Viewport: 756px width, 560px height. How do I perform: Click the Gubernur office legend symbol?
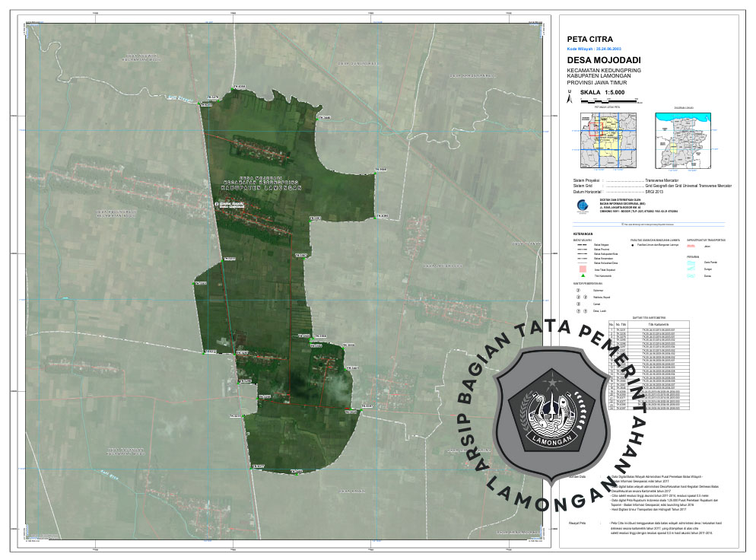click(x=579, y=291)
